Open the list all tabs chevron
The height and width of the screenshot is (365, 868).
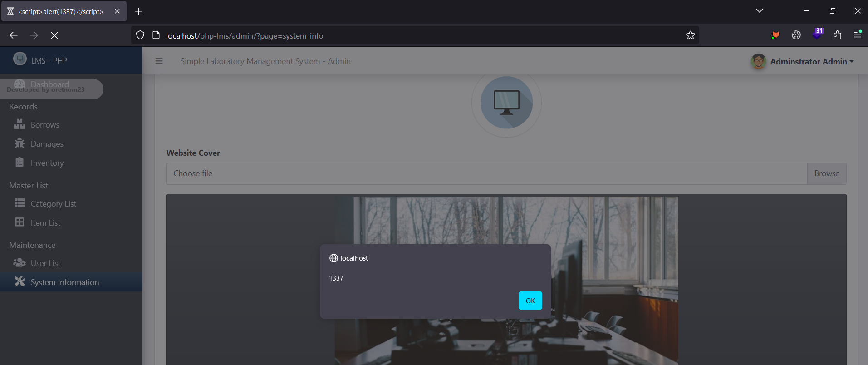point(759,11)
